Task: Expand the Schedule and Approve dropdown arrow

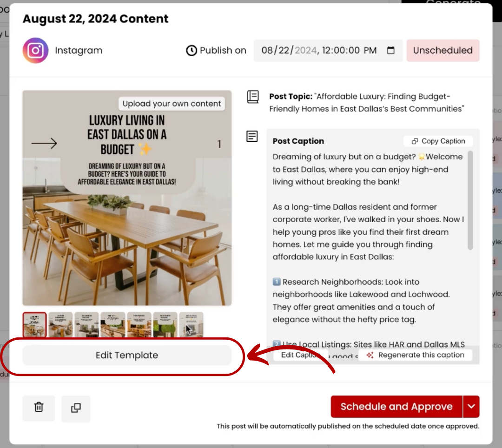Action: click(471, 406)
